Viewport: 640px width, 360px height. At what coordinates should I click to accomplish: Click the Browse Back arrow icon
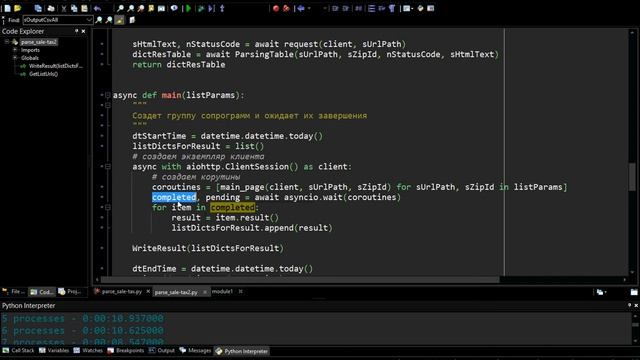tap(301, 8)
